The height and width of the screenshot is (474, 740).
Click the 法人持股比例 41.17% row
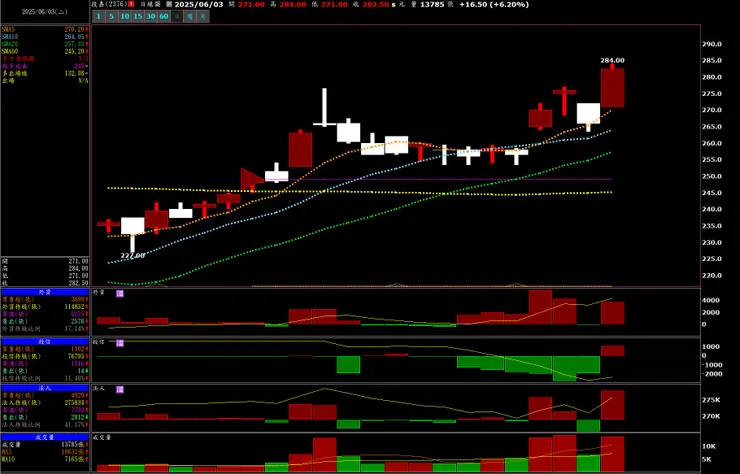tap(45, 424)
